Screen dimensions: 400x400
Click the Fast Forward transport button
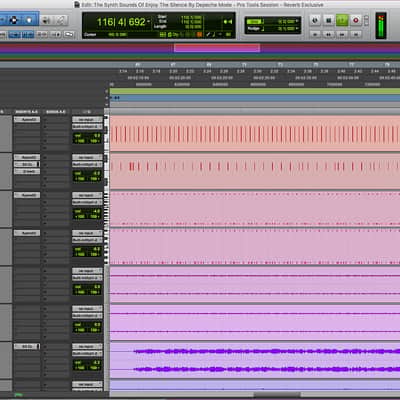click(342, 34)
